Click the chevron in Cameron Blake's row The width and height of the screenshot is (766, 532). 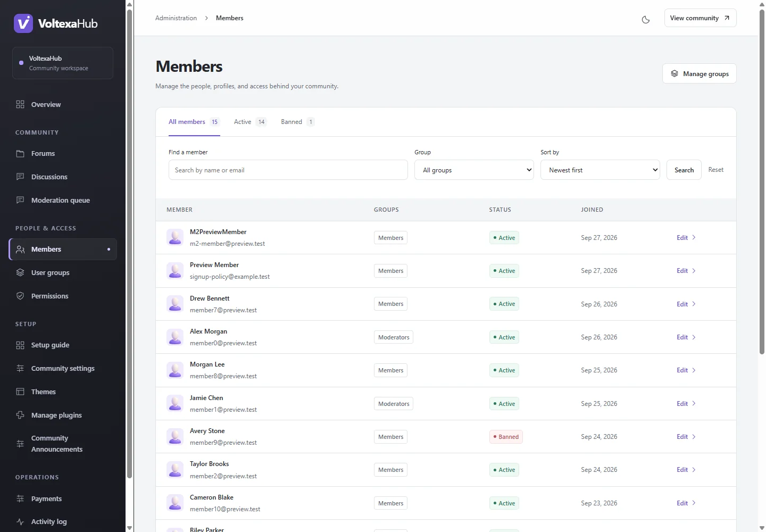point(694,503)
